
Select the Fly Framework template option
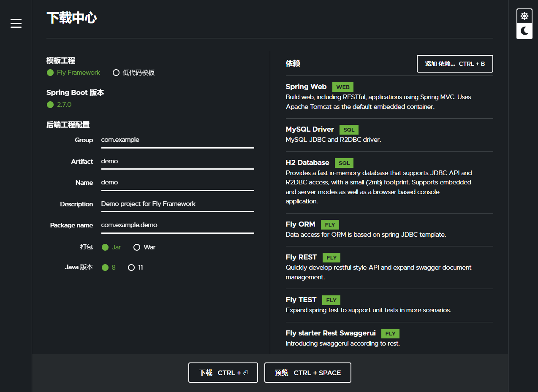73,73
